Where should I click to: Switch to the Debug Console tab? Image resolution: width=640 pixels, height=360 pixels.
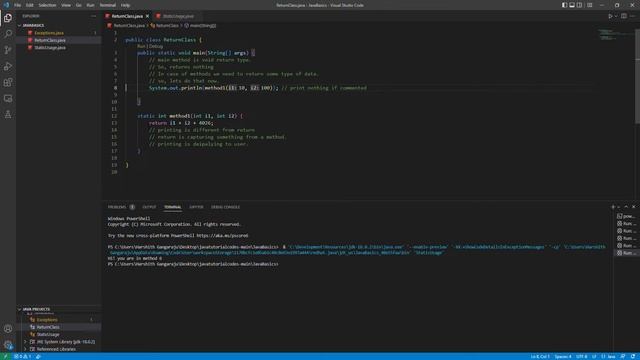click(225, 207)
